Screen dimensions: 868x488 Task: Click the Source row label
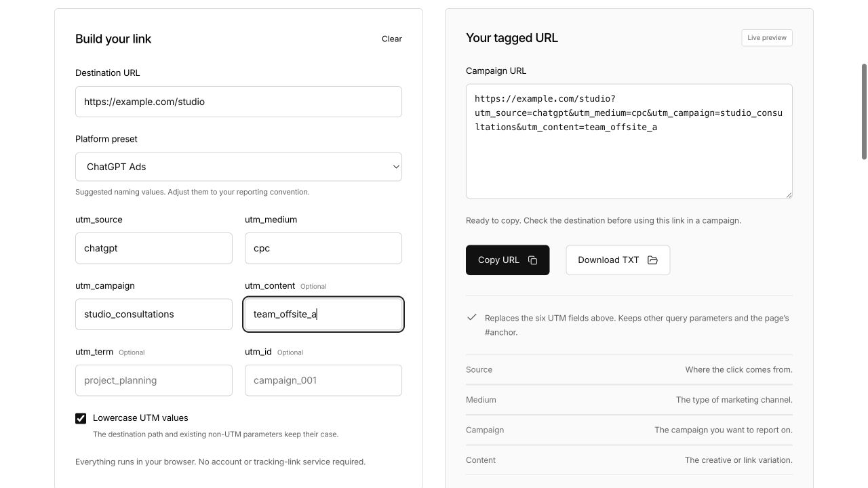point(479,370)
